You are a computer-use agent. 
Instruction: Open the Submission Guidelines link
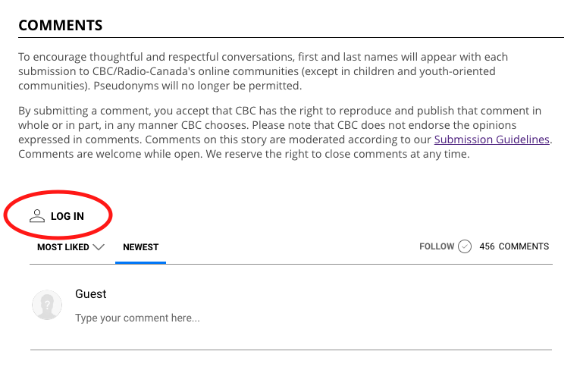point(491,140)
